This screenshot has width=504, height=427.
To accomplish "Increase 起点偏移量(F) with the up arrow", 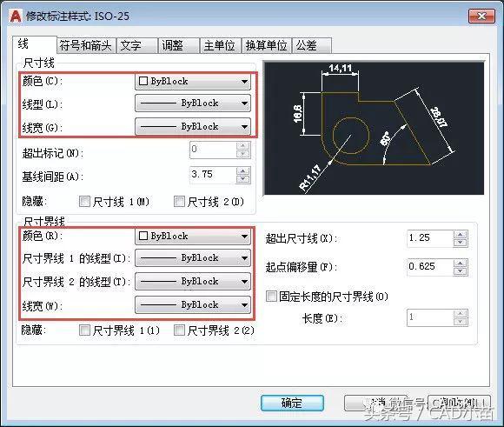I will click(x=461, y=264).
